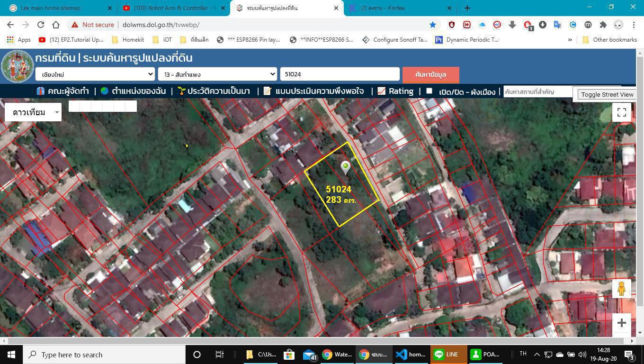Expand the เชียงใหม่ province dropdown
The height and width of the screenshot is (364, 644).
(x=95, y=74)
